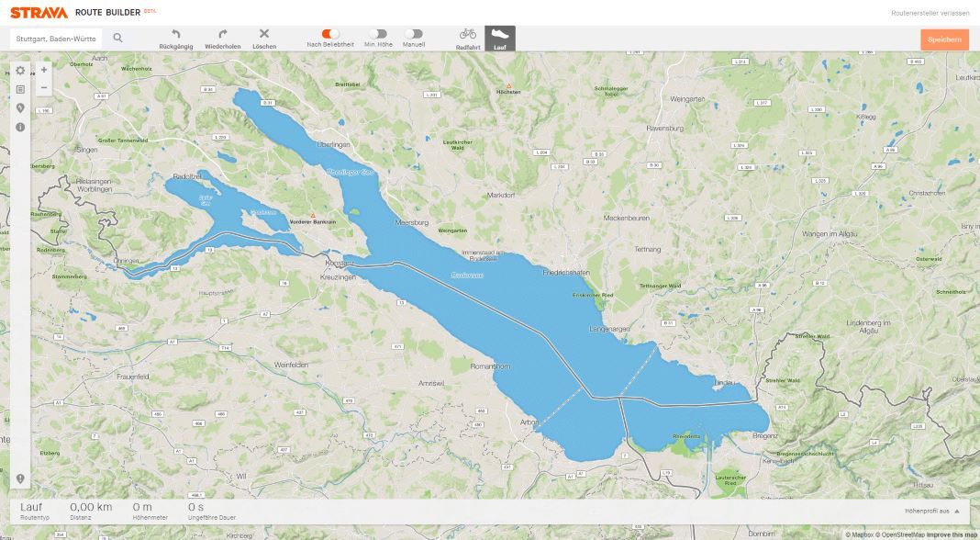Toggle Manuell routing switch
Image resolution: width=980 pixels, height=540 pixels.
click(414, 34)
